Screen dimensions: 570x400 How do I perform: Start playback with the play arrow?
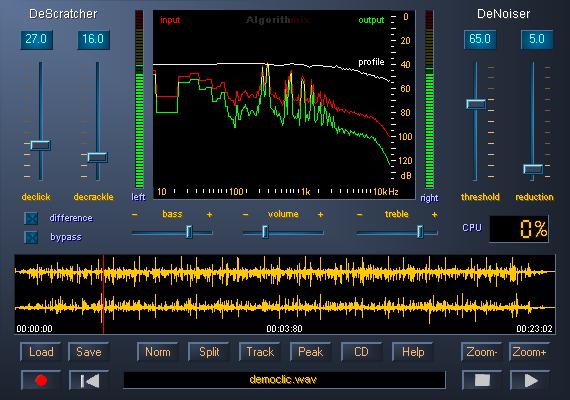[x=530, y=380]
